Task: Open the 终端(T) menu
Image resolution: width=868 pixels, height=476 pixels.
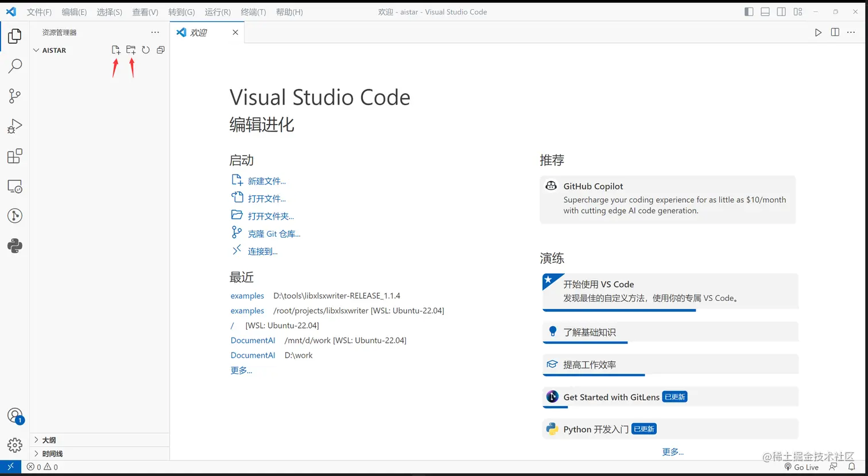Action: coord(253,11)
